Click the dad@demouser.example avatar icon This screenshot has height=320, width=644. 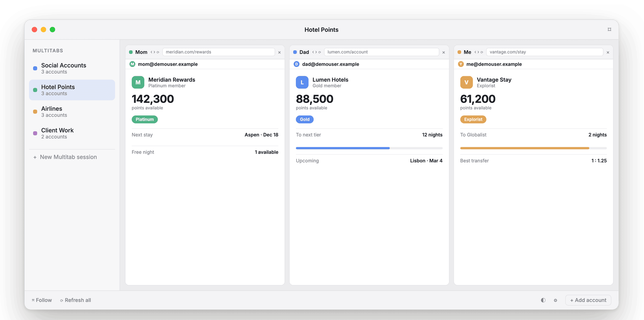tap(297, 64)
